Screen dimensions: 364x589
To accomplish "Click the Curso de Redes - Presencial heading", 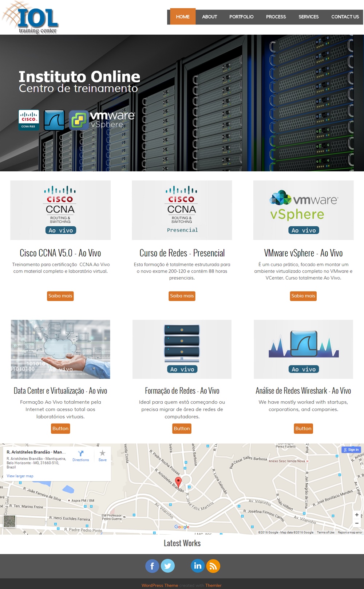I will click(182, 253).
